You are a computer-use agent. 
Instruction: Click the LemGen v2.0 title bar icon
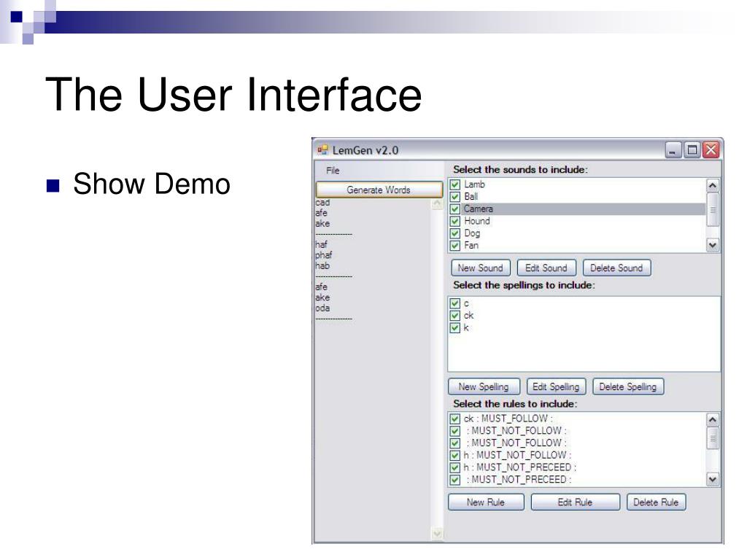(322, 150)
